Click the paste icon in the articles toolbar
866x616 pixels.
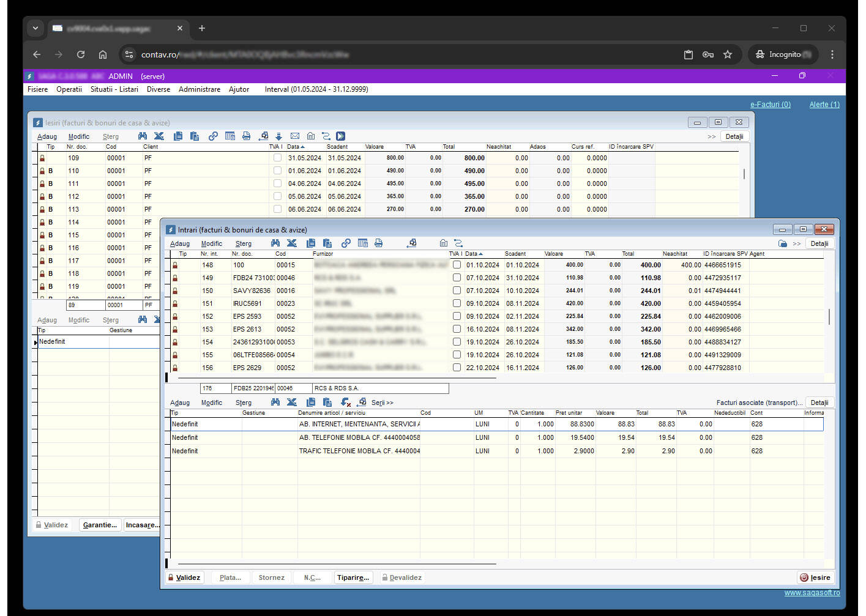coord(327,403)
